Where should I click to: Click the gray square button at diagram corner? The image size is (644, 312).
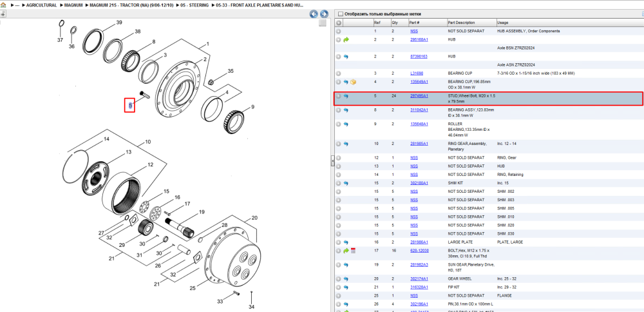[x=323, y=23]
